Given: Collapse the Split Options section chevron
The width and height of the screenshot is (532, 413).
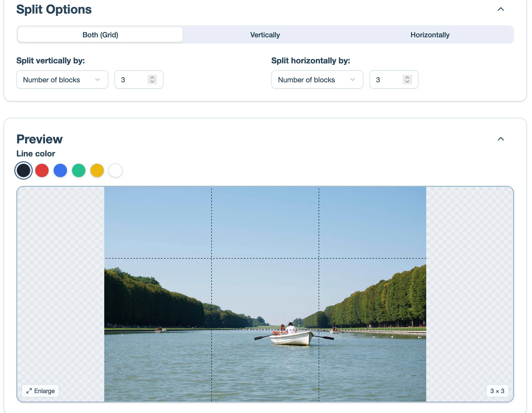Looking at the screenshot, I should [x=501, y=9].
